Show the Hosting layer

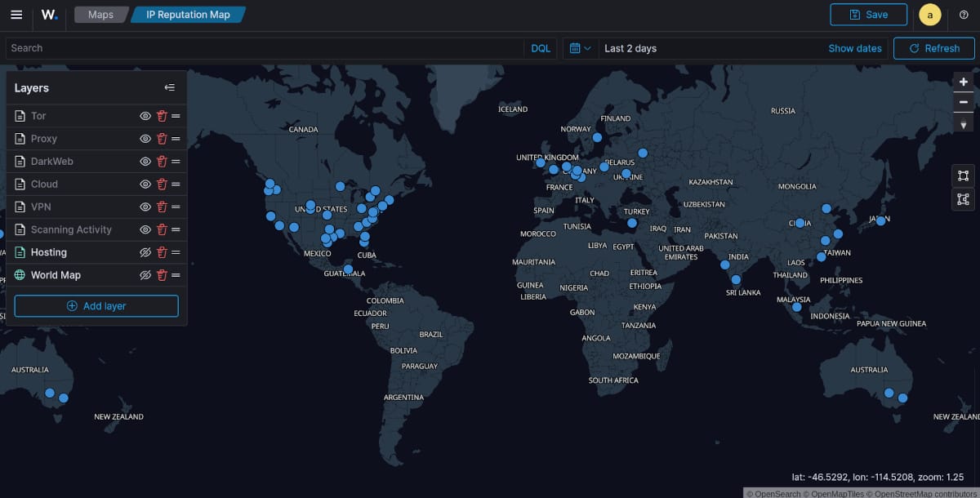(145, 253)
